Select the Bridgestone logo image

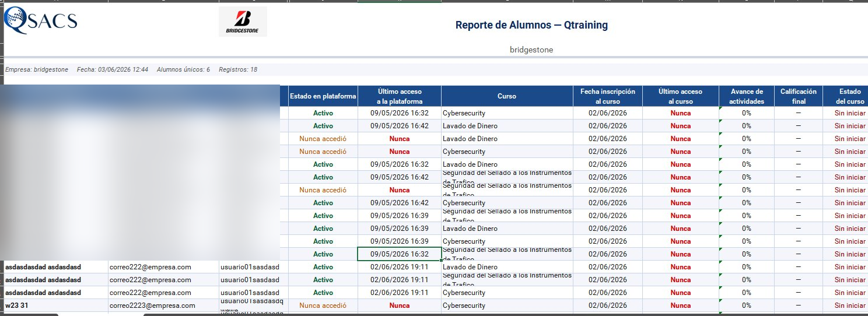243,22
